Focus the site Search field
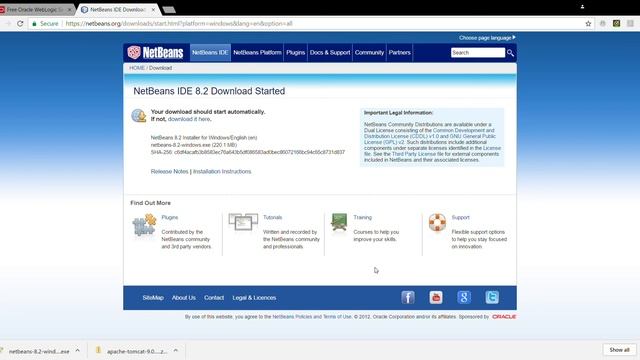Viewport: 640px width, 360px height. 478,53
